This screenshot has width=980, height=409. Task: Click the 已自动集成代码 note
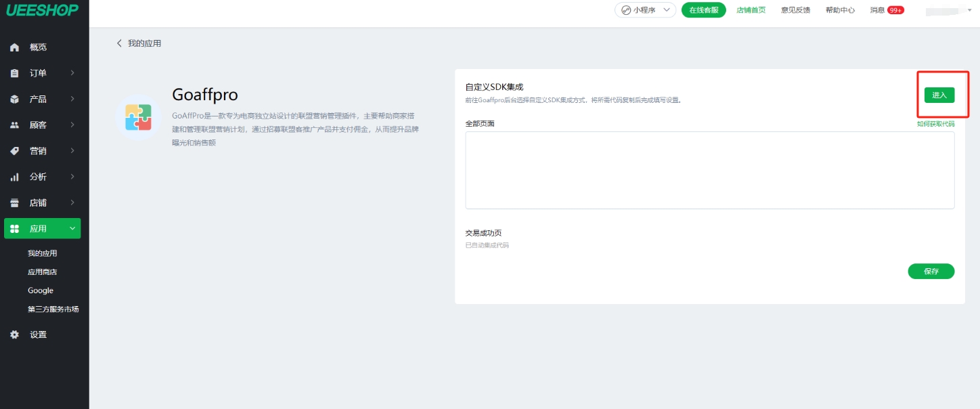487,245
